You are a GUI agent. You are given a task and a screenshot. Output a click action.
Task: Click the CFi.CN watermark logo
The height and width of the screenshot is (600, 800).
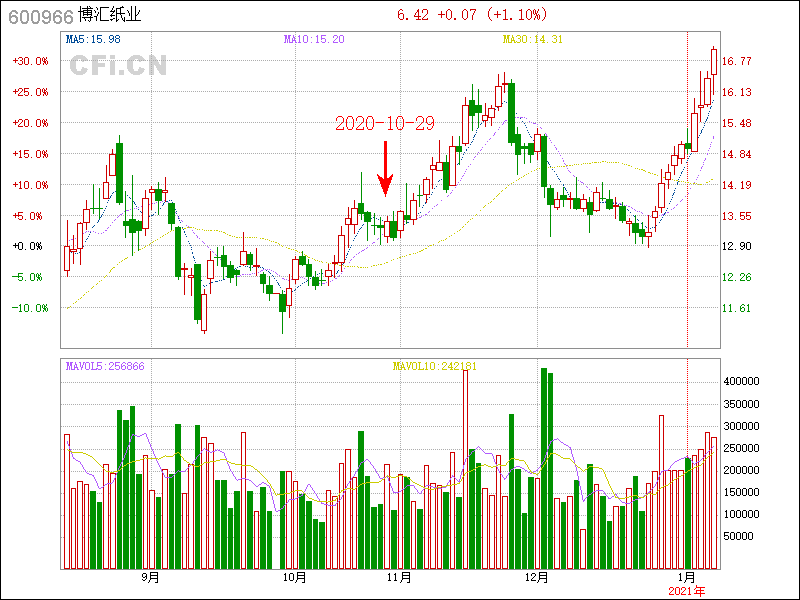tap(118, 66)
